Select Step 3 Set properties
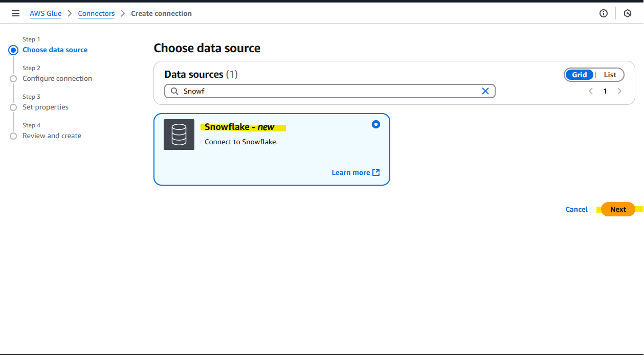Screen dimensions: 644x355 (46, 107)
